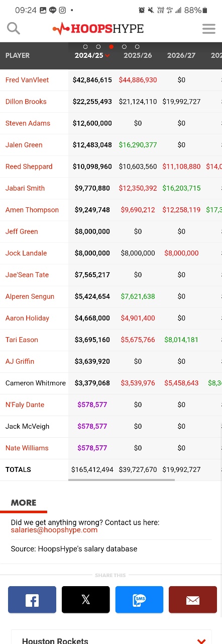Select the PLAYER column header
This screenshot has width=222, height=644.
pos(18,55)
